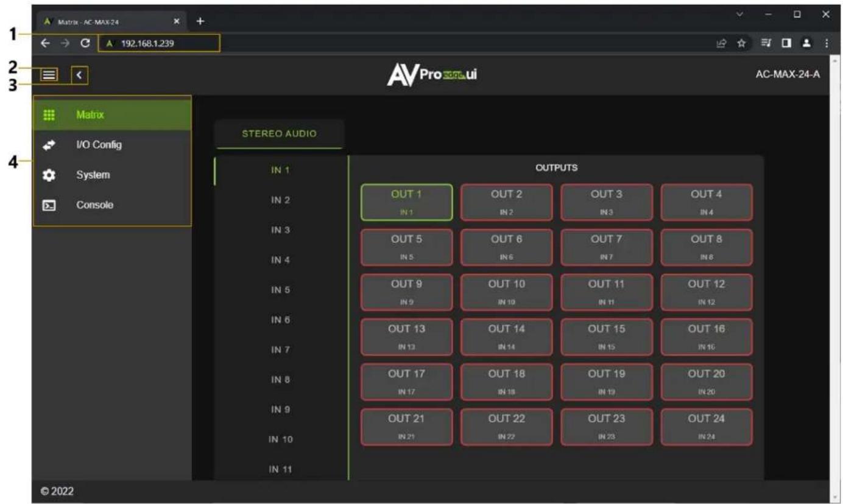Image resolution: width=843 pixels, height=504 pixels.
Task: Collapse the sidebar with the chevron button
Action: tap(80, 75)
